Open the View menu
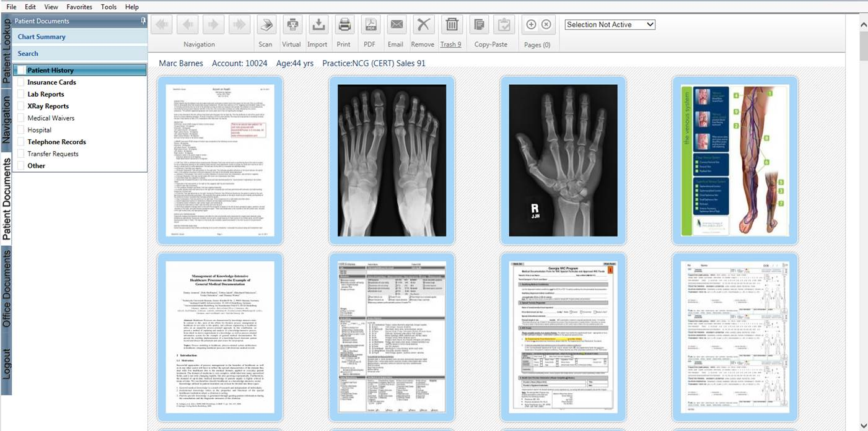Image resolution: width=868 pixels, height=431 pixels. pyautogui.click(x=51, y=7)
